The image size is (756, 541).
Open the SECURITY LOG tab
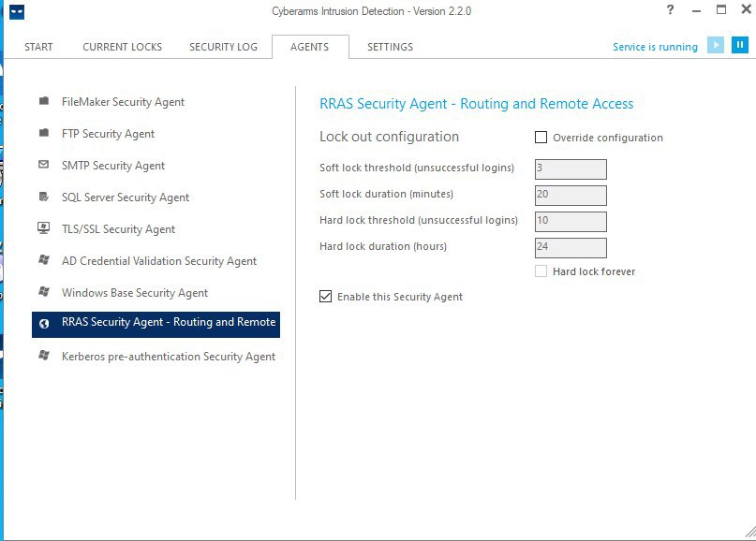[x=223, y=47]
